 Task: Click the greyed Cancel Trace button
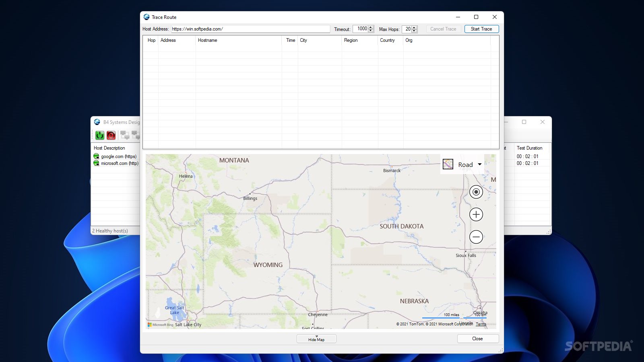(x=443, y=29)
